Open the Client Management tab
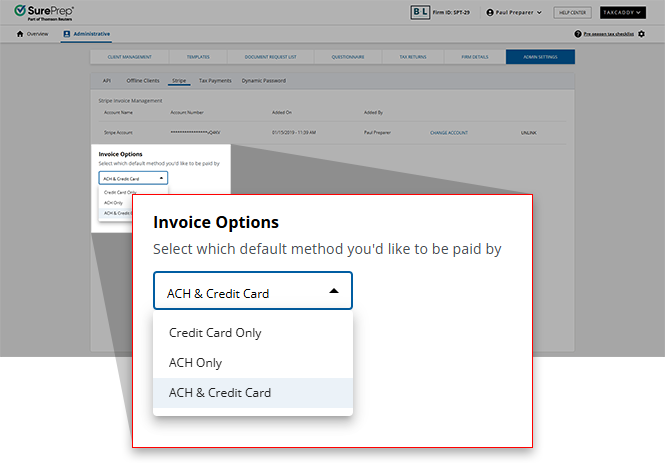The width and height of the screenshot is (665, 463). [129, 57]
